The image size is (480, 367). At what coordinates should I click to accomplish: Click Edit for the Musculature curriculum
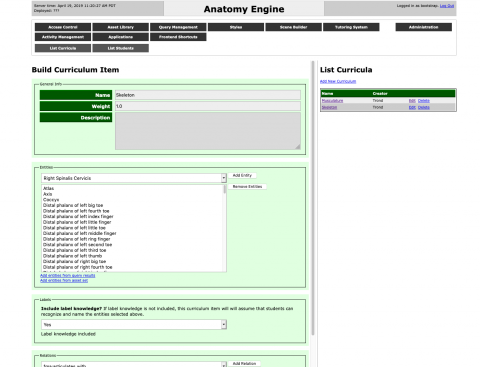pyautogui.click(x=412, y=101)
